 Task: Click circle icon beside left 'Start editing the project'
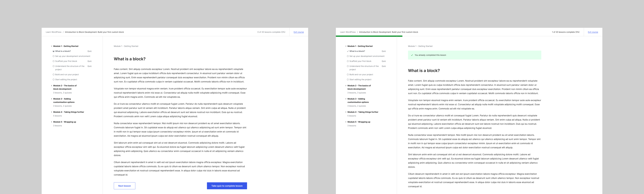coord(53,80)
